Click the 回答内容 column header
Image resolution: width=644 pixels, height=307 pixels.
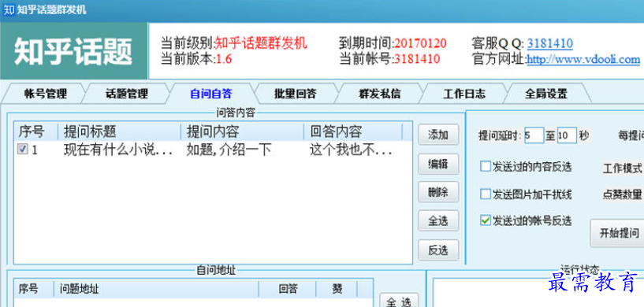(x=353, y=131)
